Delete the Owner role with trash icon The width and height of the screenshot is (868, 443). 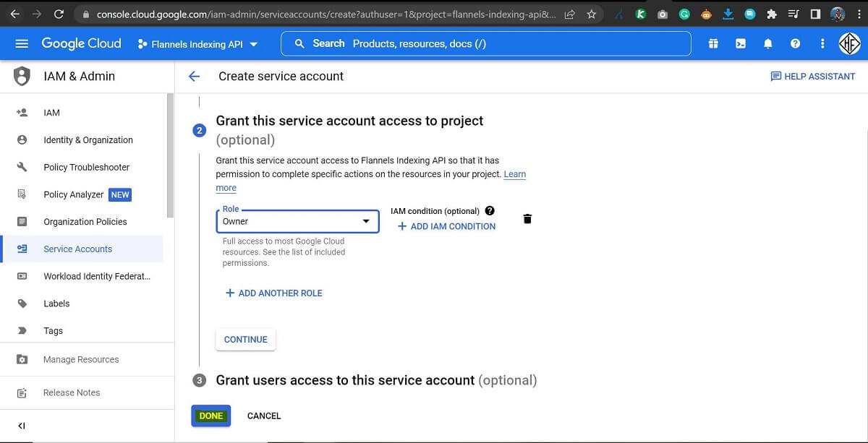click(527, 219)
